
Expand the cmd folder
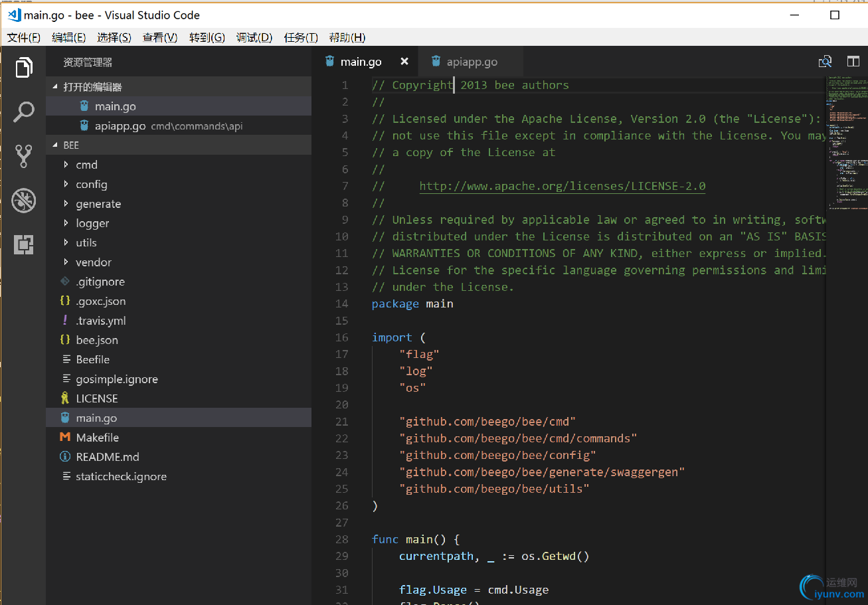pyautogui.click(x=66, y=165)
